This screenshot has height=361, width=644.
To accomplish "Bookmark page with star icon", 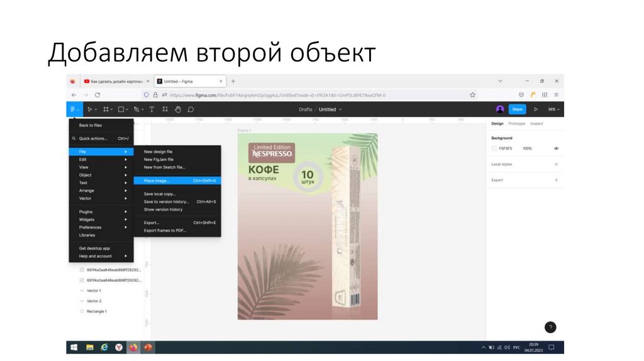I will pyautogui.click(x=472, y=95).
